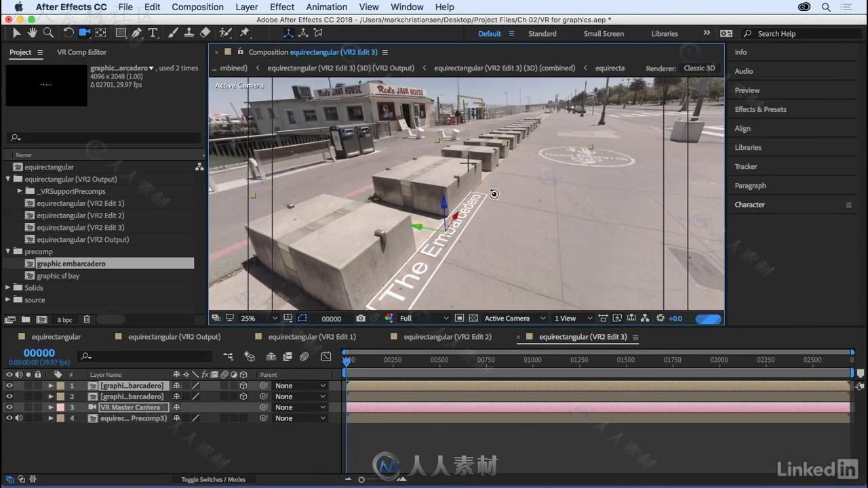Open the Spotlight search icon
Screen dimensions: 868x488
click(826, 7)
